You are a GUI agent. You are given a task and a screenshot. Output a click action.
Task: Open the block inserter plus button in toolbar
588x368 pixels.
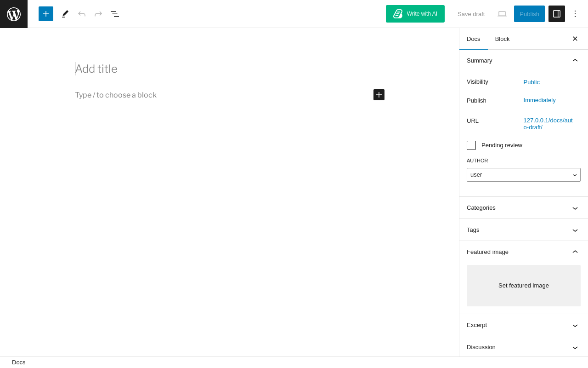click(x=46, y=14)
